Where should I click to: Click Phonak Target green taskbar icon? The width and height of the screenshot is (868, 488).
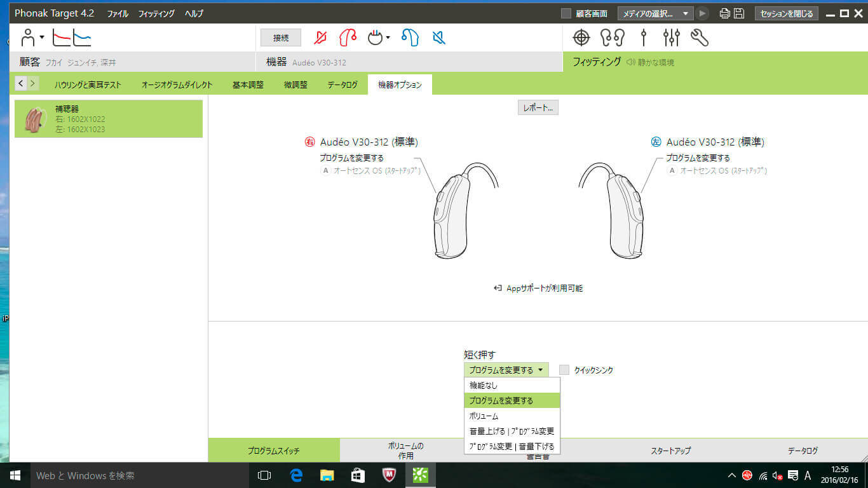click(x=421, y=475)
